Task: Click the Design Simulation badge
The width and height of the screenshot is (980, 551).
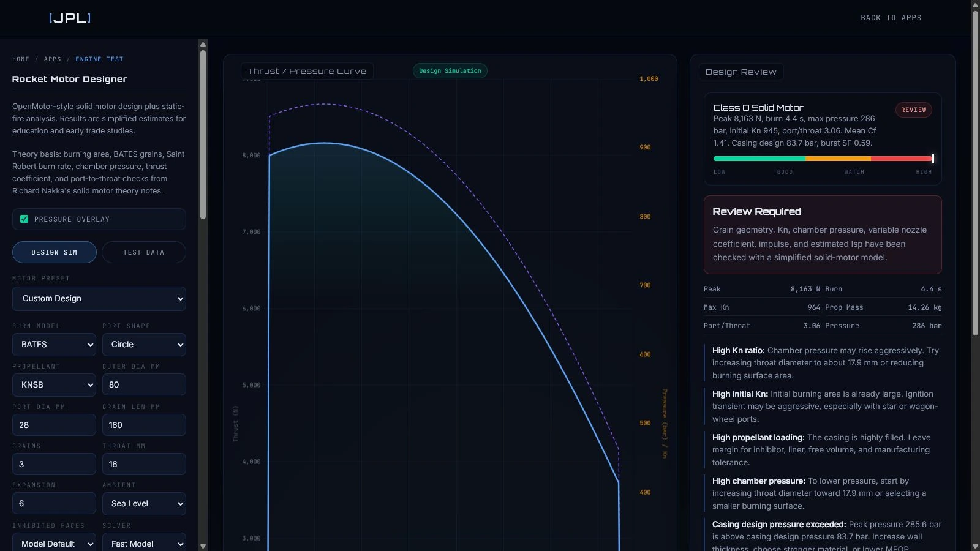Action: tap(450, 71)
